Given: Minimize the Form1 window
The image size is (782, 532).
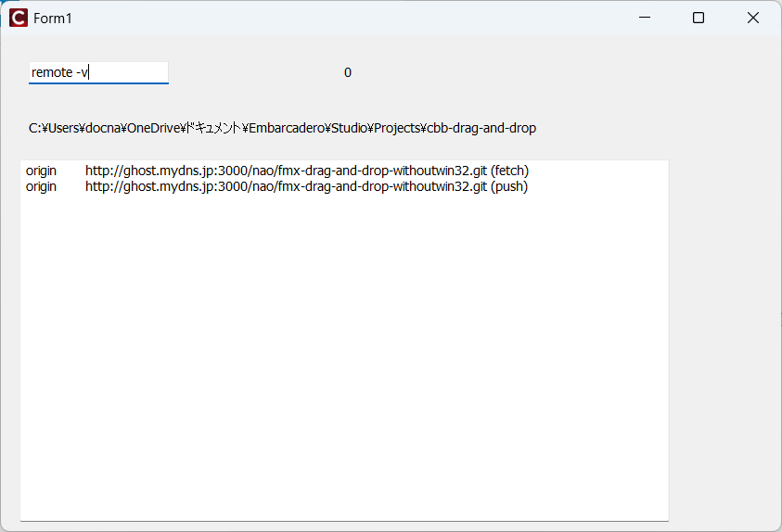Looking at the screenshot, I should pyautogui.click(x=646, y=18).
